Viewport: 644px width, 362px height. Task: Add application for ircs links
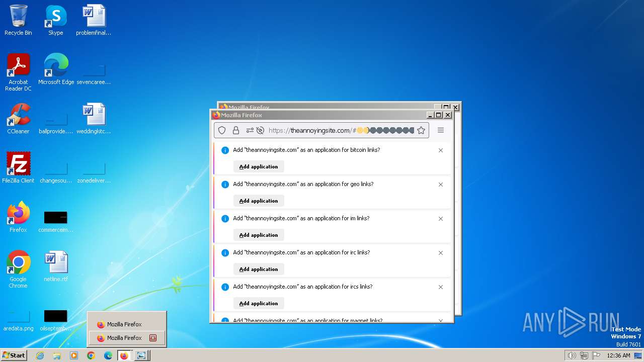click(x=259, y=303)
